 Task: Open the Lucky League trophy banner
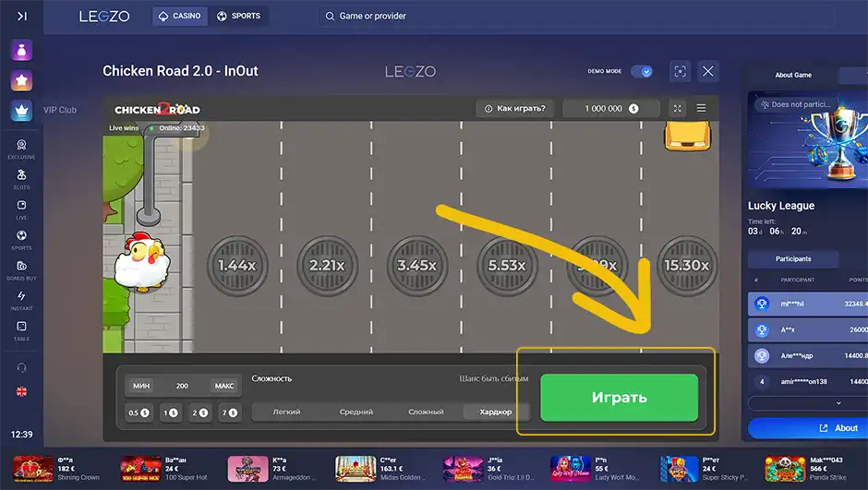click(x=808, y=140)
